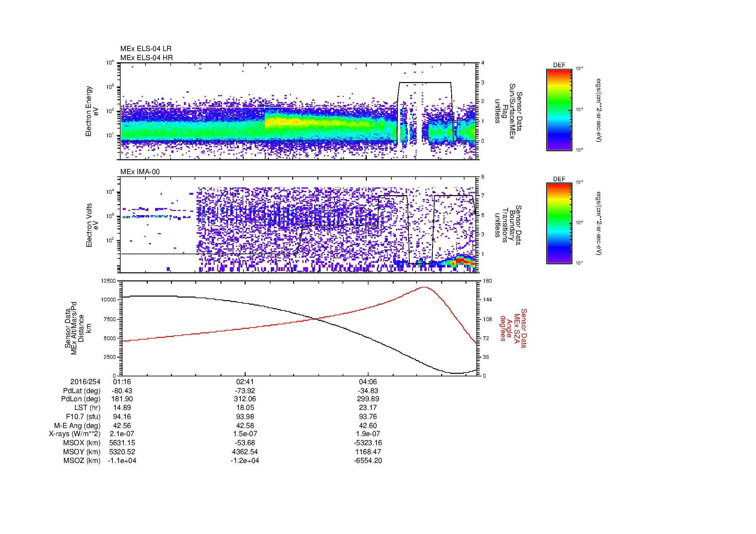Click the X-rays value 1.9e-07
Viewport: 756px width, 534px height.
click(x=368, y=434)
